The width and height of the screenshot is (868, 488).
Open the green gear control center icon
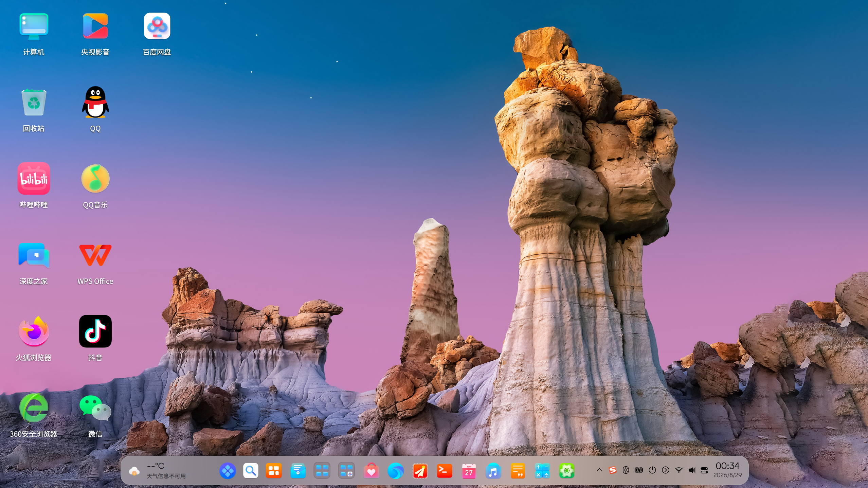click(x=567, y=471)
